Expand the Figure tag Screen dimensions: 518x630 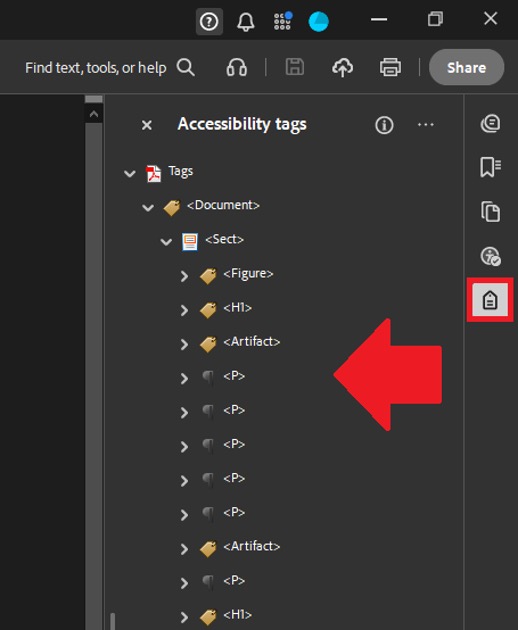pyautogui.click(x=184, y=276)
